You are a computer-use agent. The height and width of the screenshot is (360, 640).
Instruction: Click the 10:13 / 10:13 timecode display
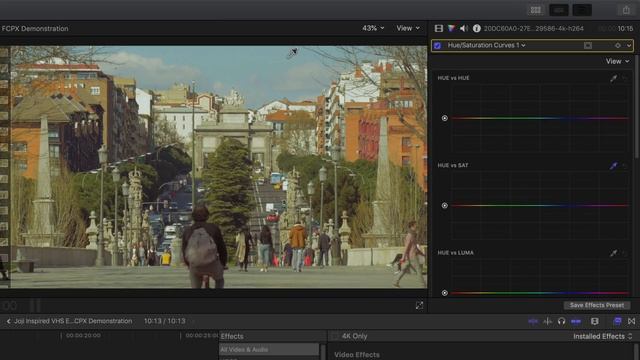(x=164, y=321)
